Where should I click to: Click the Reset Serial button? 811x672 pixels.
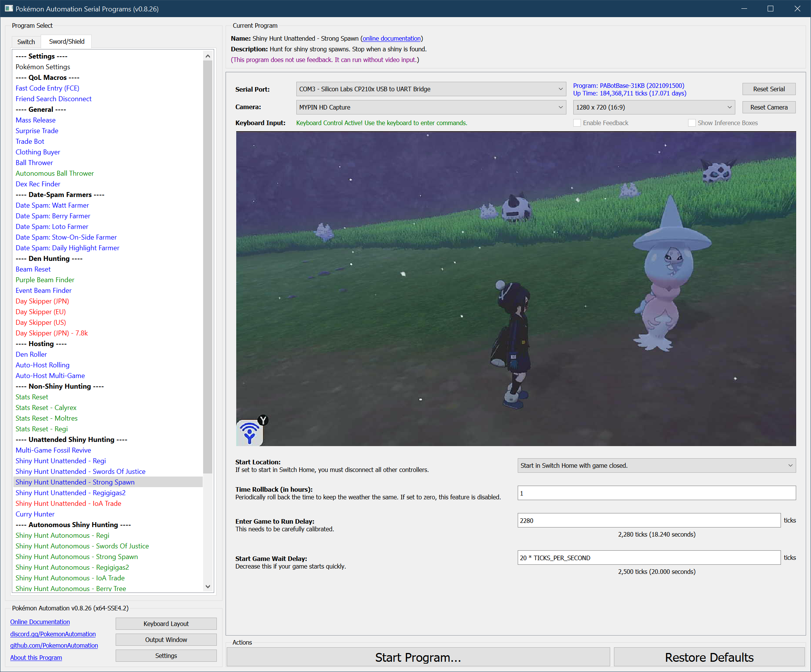[768, 89]
